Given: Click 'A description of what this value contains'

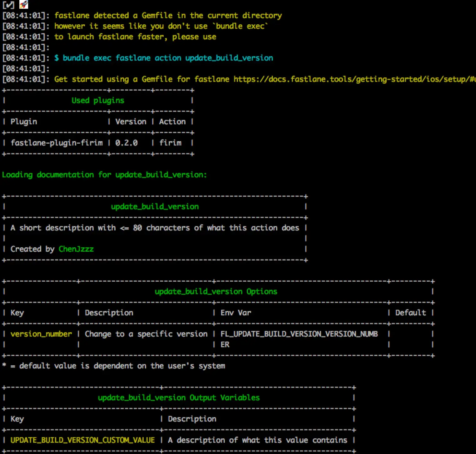Looking at the screenshot, I should click(258, 440).
